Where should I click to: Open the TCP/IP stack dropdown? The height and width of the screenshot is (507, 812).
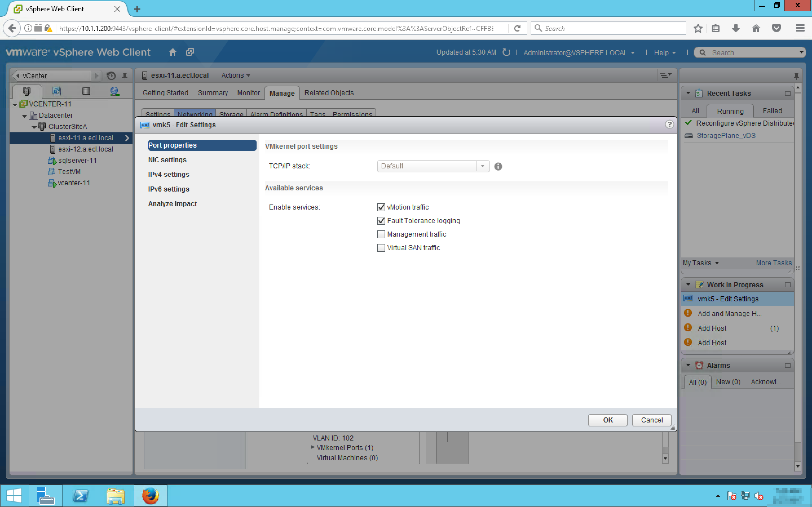[x=482, y=166]
